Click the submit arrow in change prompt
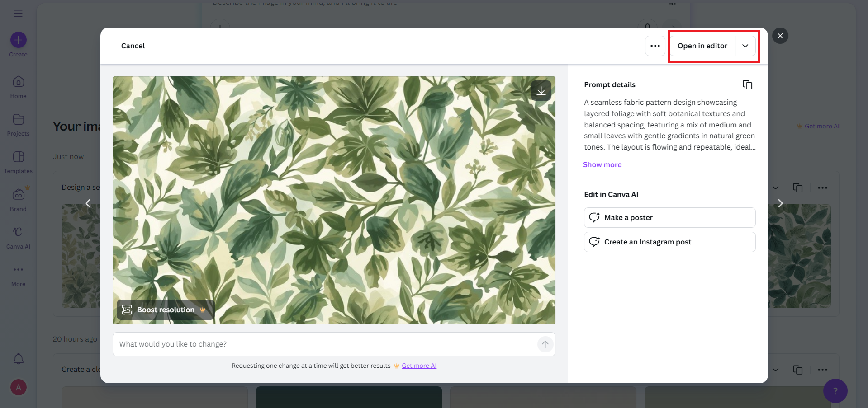The height and width of the screenshot is (408, 868). point(545,344)
